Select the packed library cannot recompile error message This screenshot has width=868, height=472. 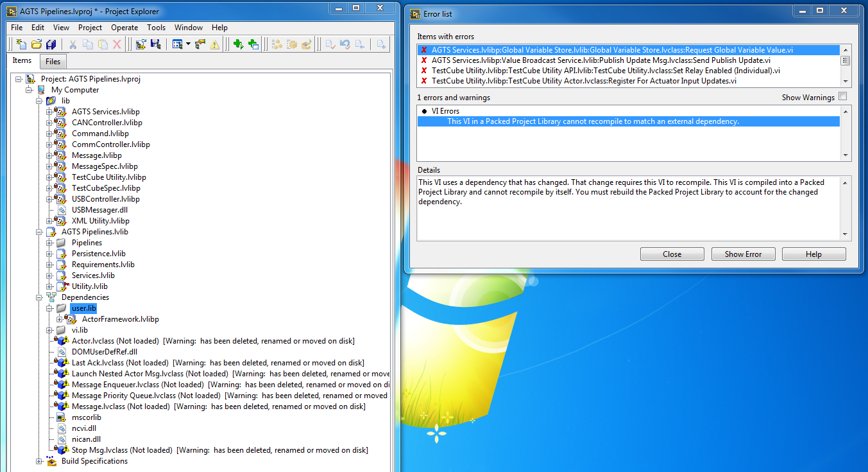tap(629, 121)
